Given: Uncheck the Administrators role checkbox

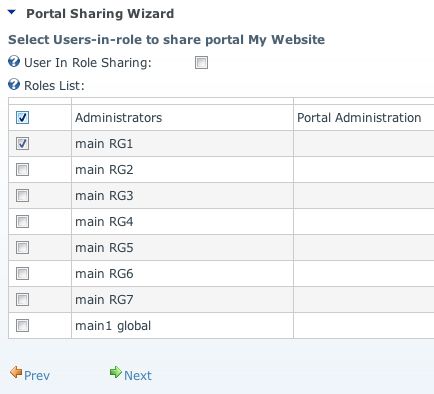Looking at the screenshot, I should click(22, 117).
